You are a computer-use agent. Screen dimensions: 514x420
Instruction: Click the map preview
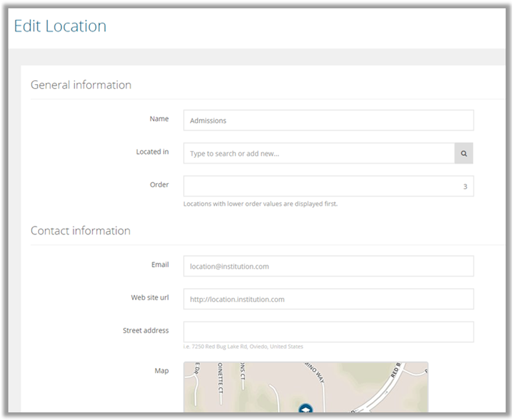[306, 387]
